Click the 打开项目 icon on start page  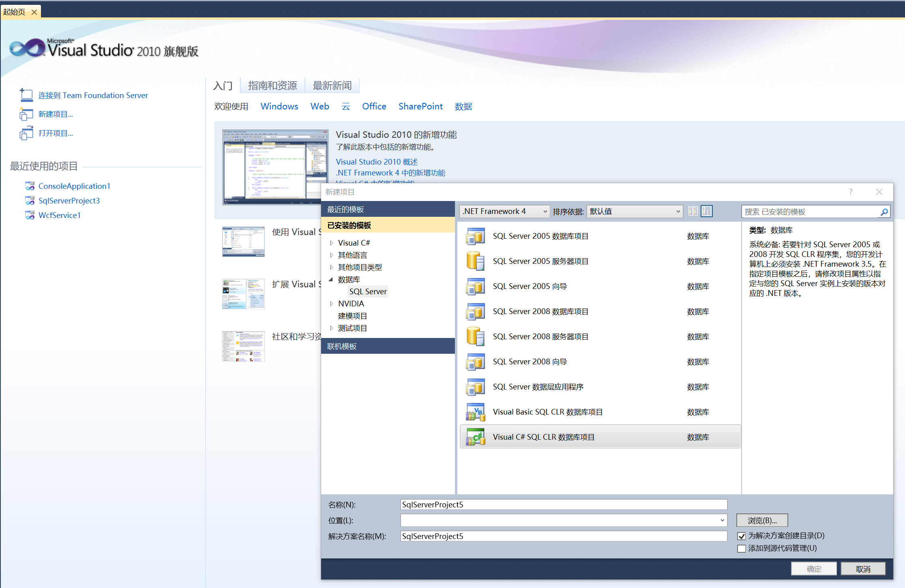tap(26, 133)
